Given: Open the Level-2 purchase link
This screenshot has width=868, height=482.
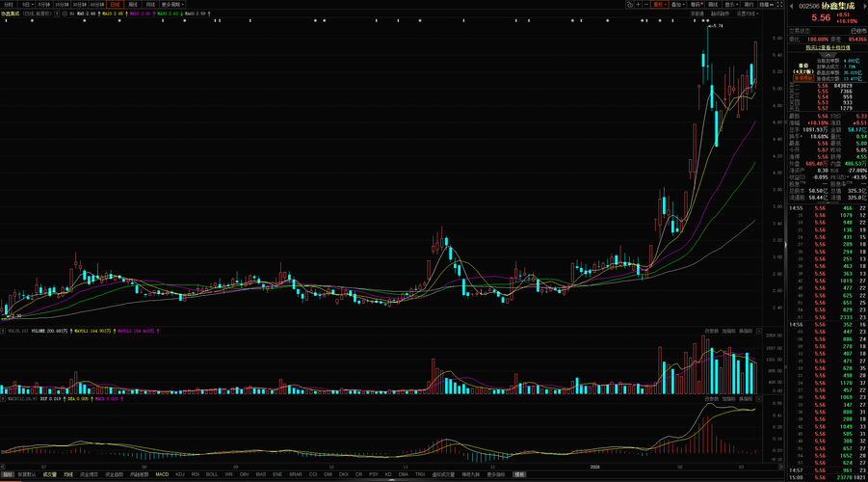Looking at the screenshot, I should coord(828,47).
